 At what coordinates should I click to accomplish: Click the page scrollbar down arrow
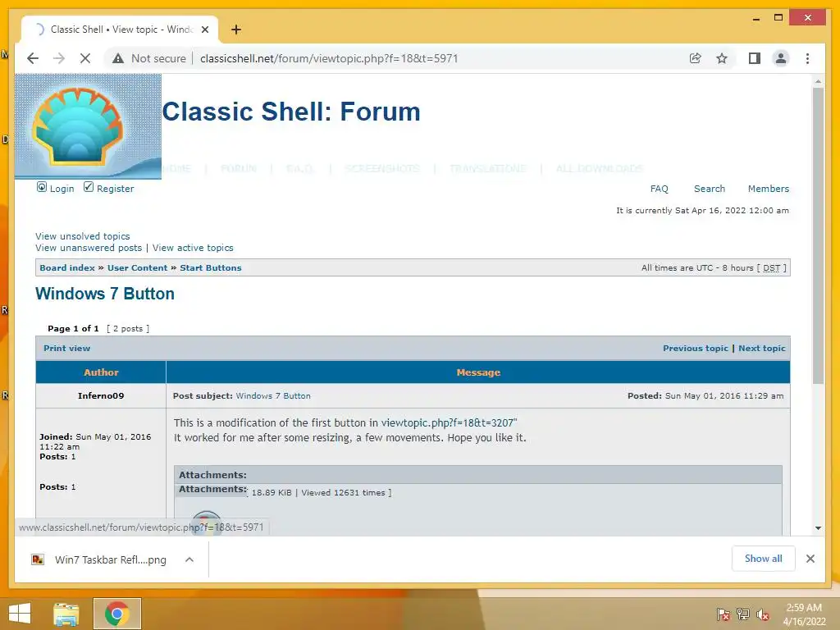tap(818, 527)
